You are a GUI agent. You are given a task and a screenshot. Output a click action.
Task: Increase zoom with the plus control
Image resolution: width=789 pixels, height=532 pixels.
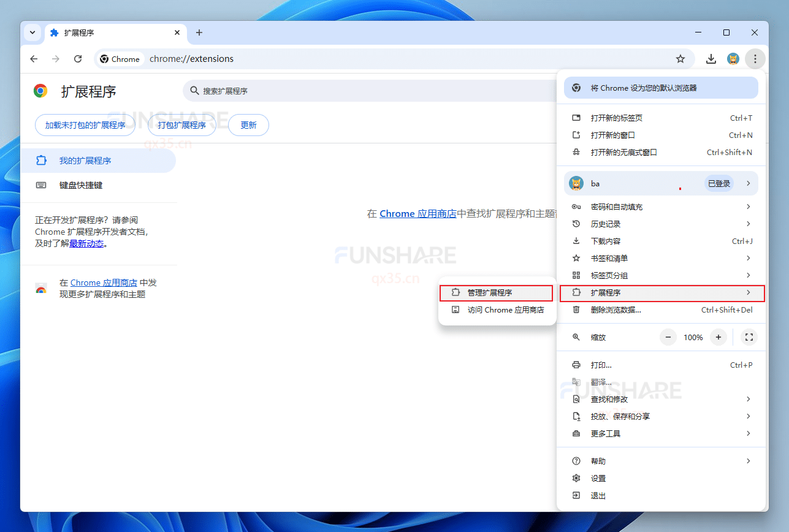pyautogui.click(x=718, y=337)
